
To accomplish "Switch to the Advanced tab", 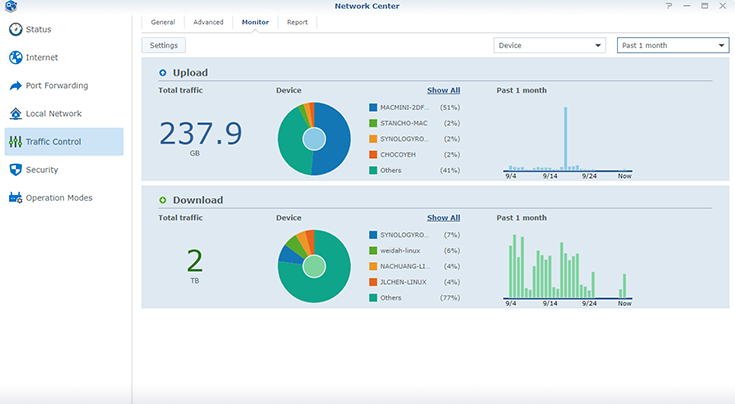I will tap(208, 22).
